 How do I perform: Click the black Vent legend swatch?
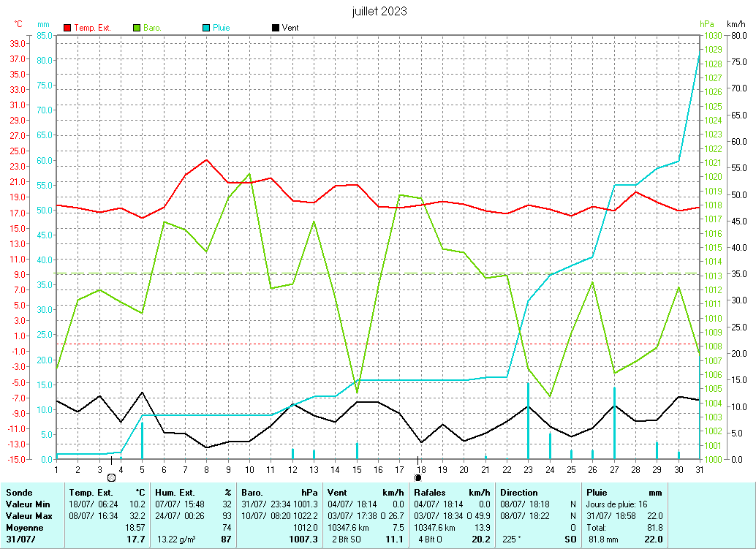(x=275, y=28)
